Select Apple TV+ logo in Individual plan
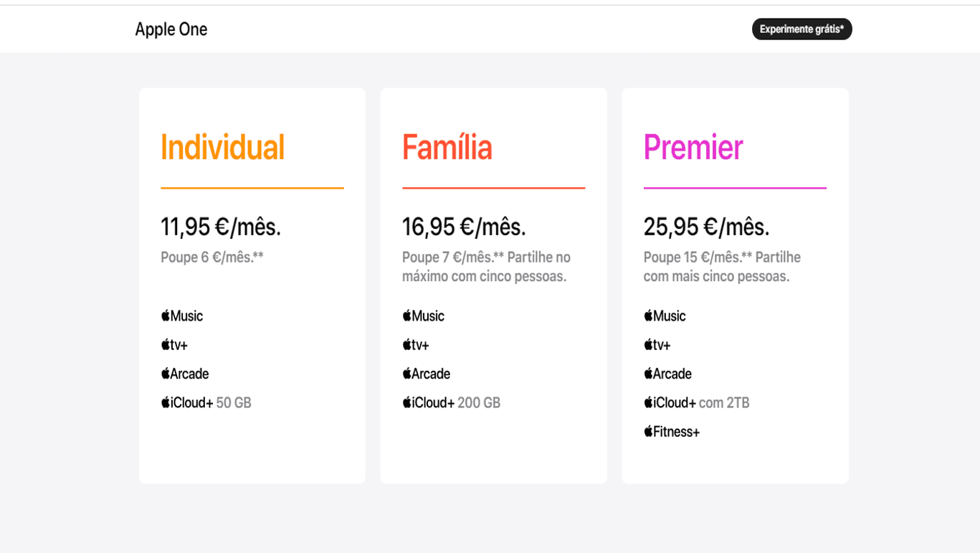The image size is (980, 553). (174, 345)
